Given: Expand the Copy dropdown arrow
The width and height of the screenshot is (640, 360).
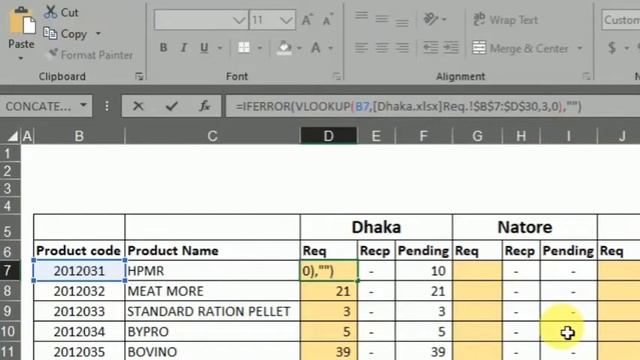Looking at the screenshot, I should [98, 33].
